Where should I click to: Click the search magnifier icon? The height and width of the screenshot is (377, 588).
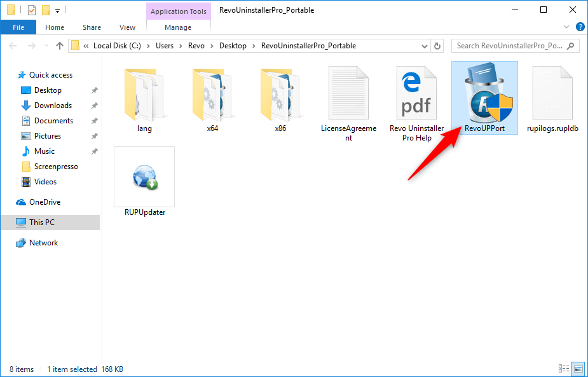point(570,46)
